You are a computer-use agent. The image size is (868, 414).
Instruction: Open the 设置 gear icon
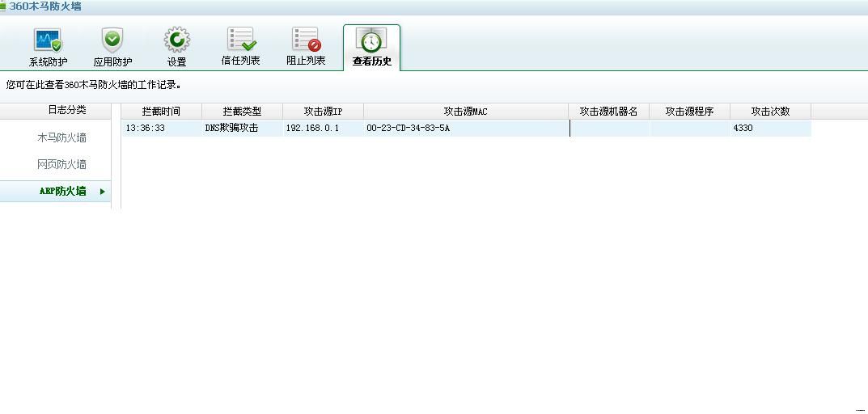[x=176, y=40]
